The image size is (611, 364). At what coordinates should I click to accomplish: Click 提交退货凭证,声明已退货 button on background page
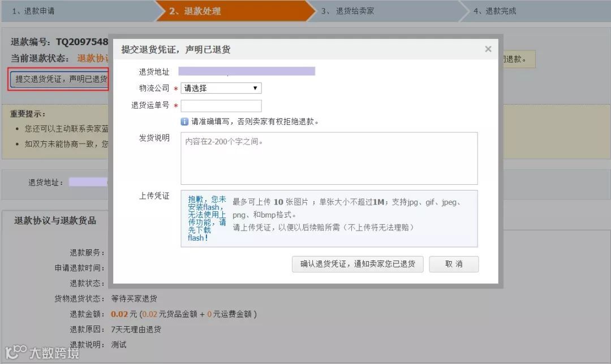(59, 79)
